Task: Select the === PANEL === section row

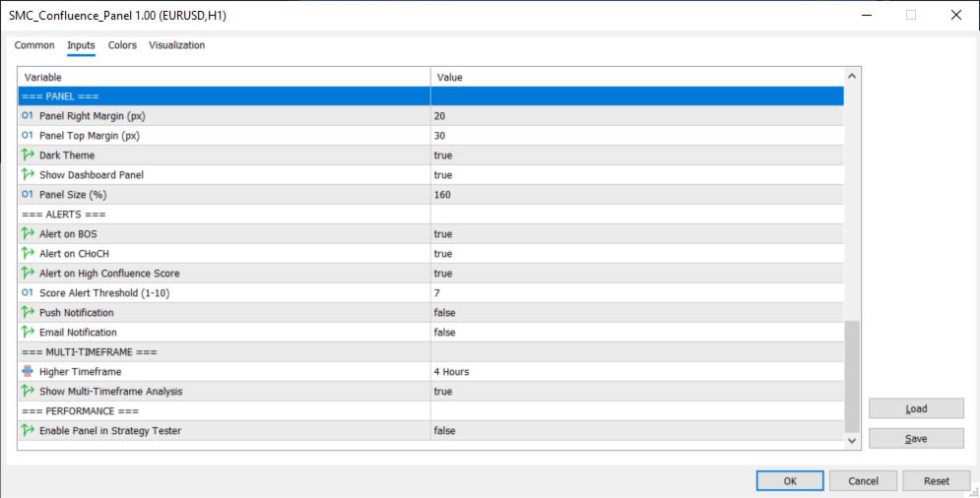Action: pos(430,96)
